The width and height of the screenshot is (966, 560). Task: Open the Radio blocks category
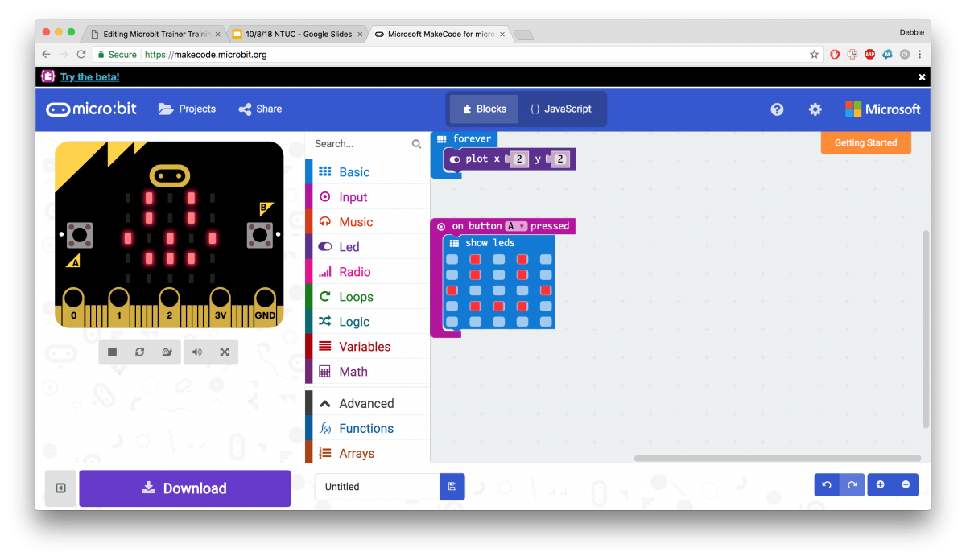(368, 272)
